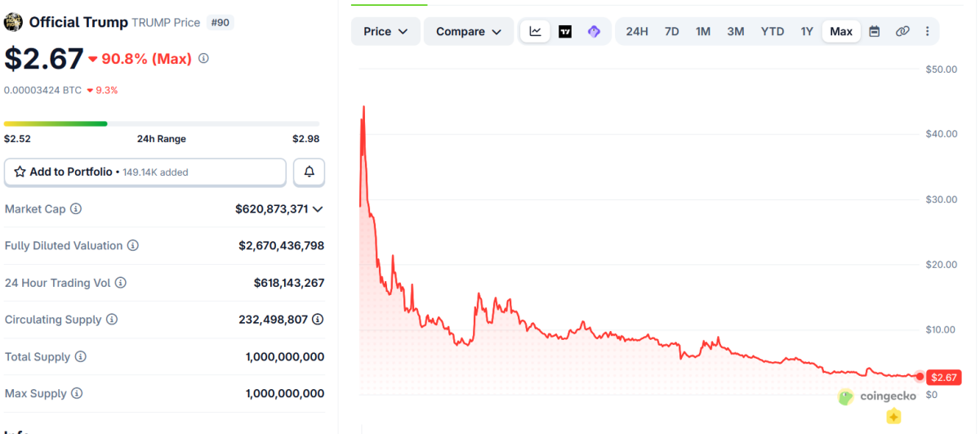Select the 24H time range
Screen dimensions: 980x434
[637, 32]
